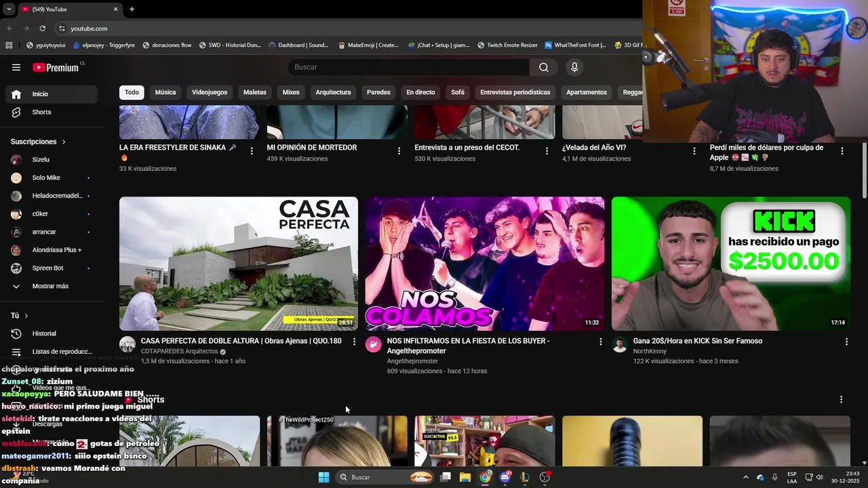This screenshot has height=488, width=868.
Task: Open the Spreen Bot subscription channel
Action: (52, 268)
